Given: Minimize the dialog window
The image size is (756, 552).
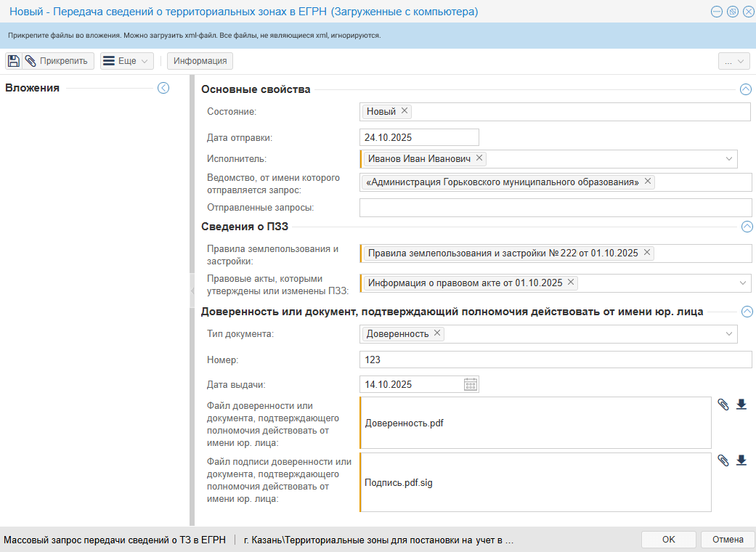Looking at the screenshot, I should tap(717, 12).
